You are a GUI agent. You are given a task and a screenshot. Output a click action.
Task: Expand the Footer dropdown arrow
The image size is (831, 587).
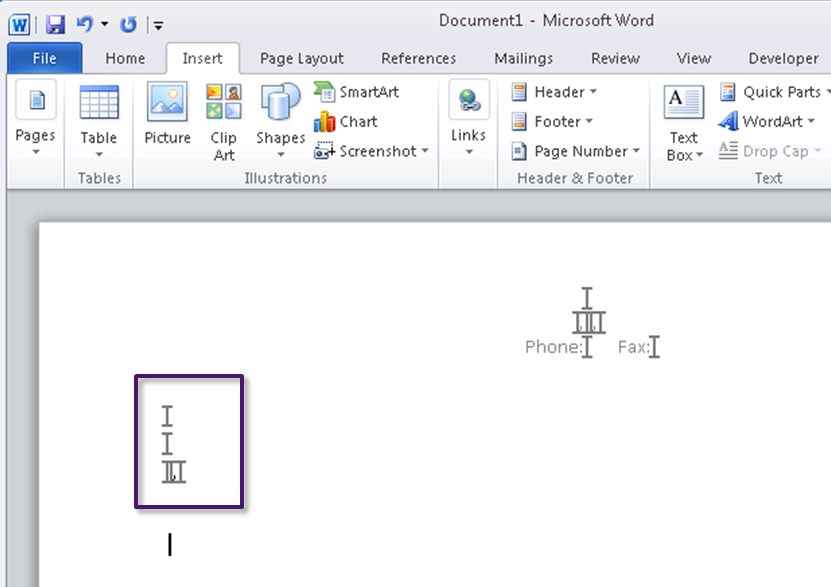(x=589, y=121)
